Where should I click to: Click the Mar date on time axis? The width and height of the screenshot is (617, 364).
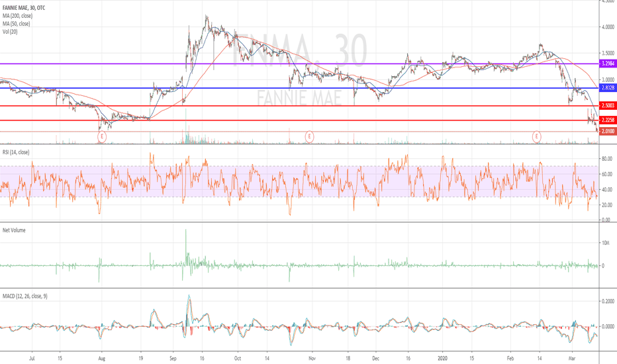(x=572, y=359)
